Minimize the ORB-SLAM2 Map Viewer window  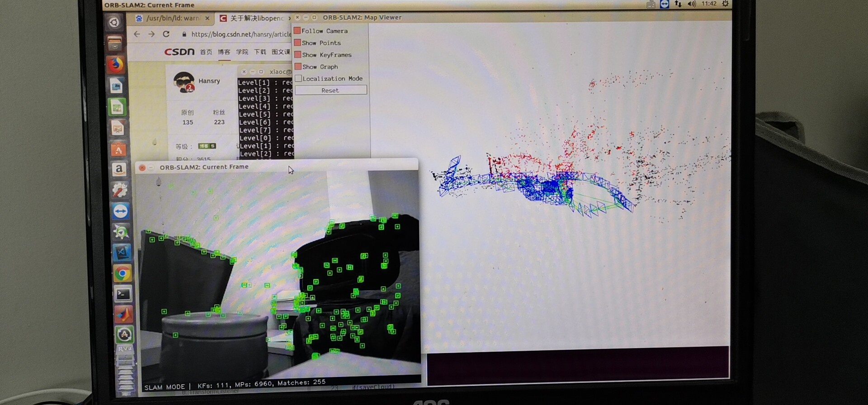[x=306, y=17]
